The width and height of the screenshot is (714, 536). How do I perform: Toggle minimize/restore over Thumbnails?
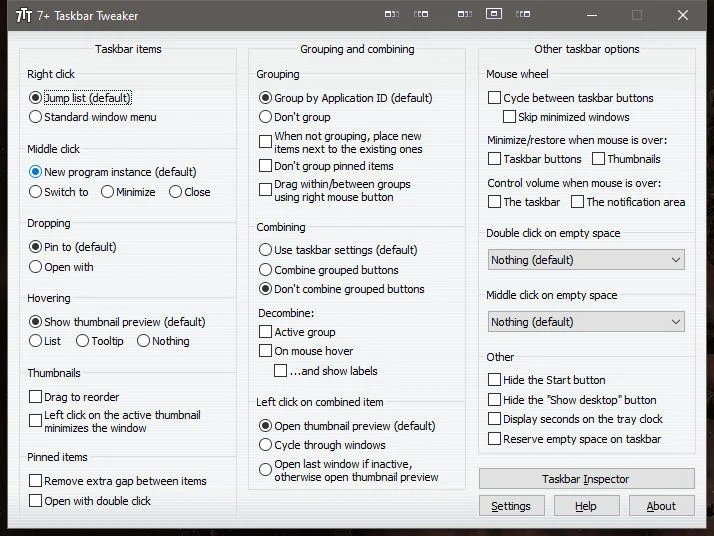pos(626,159)
